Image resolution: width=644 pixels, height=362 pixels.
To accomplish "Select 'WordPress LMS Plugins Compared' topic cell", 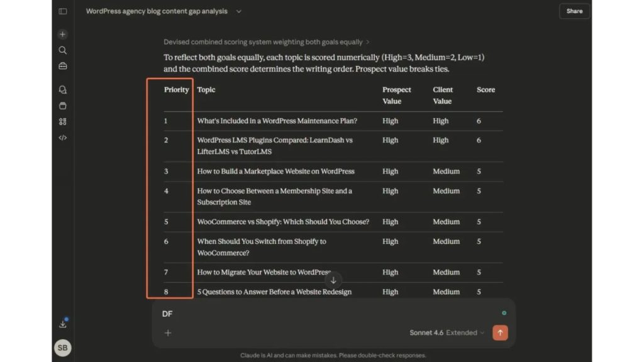I will coord(274,146).
